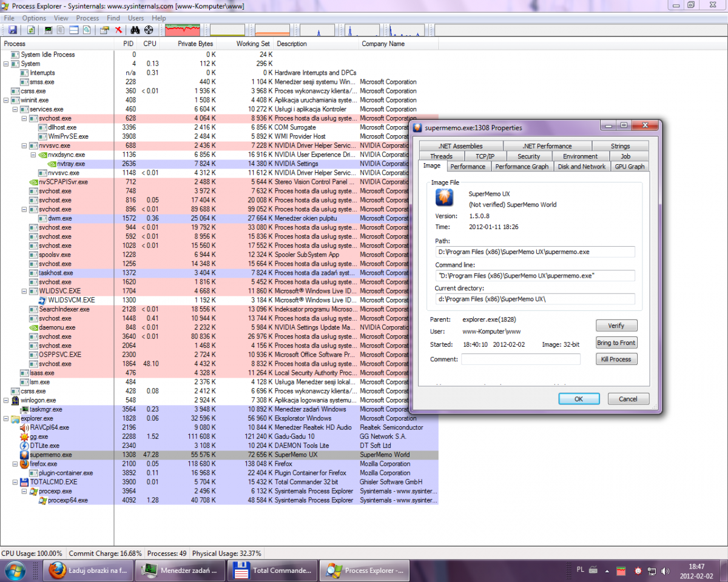Open the Environment tab
728x582 pixels.
pos(580,156)
